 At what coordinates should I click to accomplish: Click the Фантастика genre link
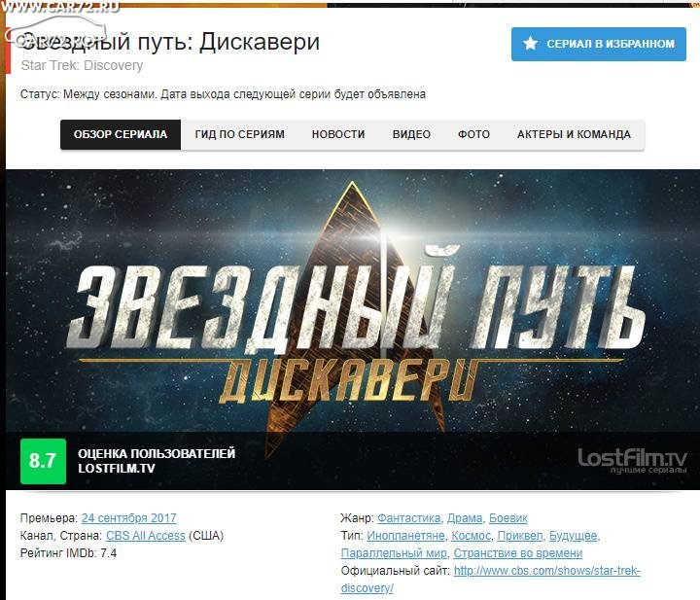(409, 518)
